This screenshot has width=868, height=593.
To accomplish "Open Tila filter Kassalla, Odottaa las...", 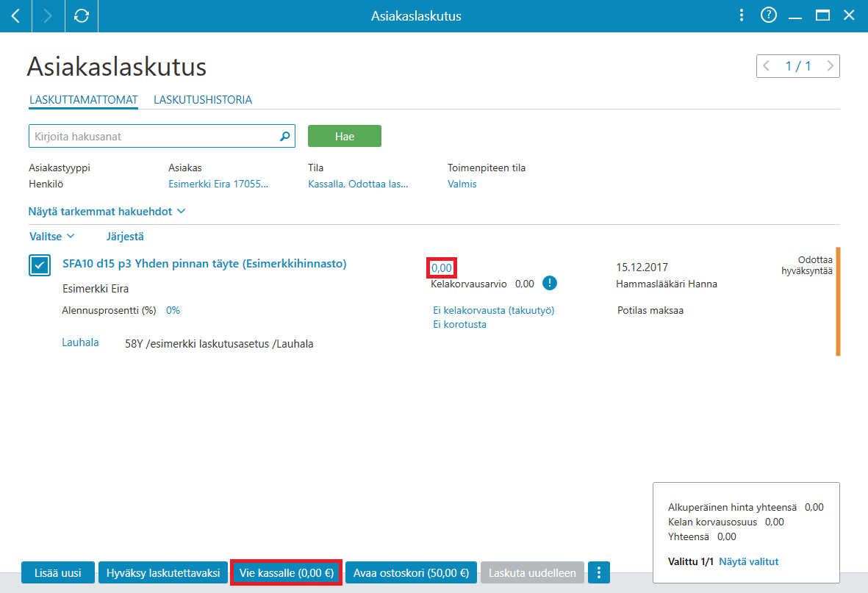I will (x=358, y=184).
